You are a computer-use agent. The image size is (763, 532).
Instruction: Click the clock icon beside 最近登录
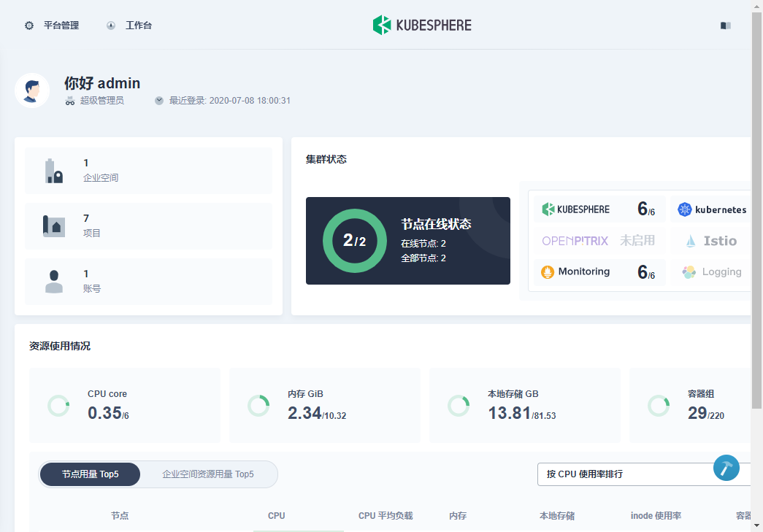[x=159, y=101]
